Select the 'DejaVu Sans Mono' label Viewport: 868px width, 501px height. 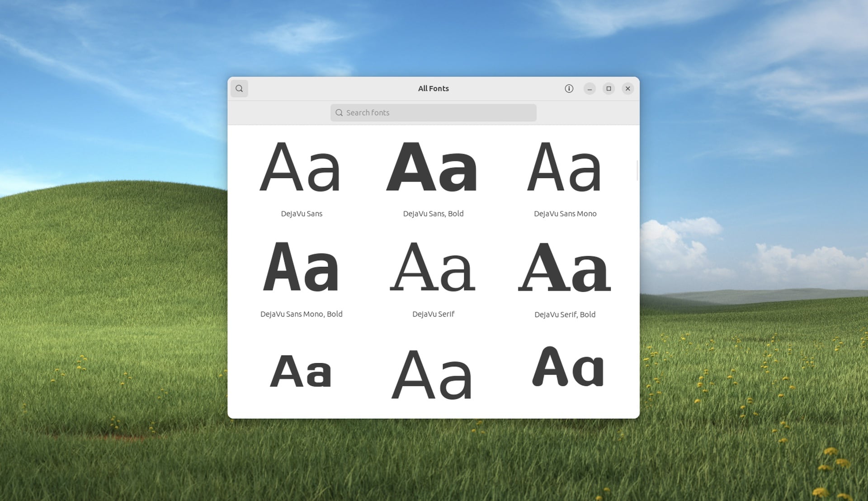(x=565, y=214)
